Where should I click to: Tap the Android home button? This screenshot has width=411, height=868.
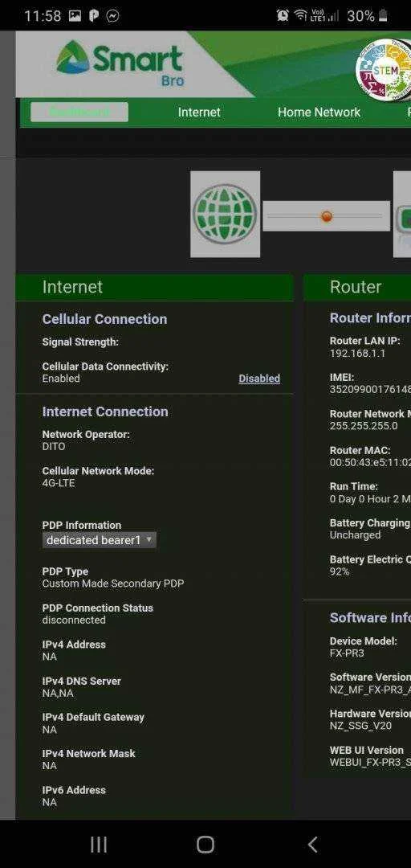(x=205, y=844)
